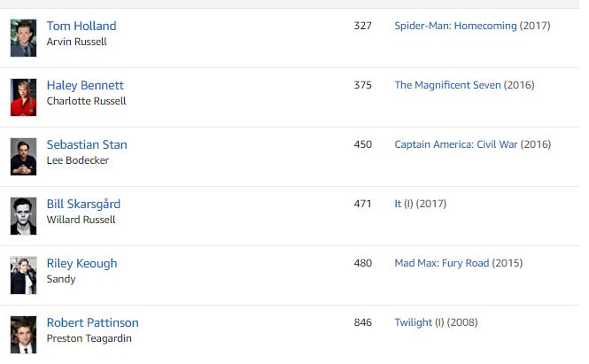Open the Mad Max: Fury Road link
The height and width of the screenshot is (364, 589).
[x=442, y=263]
